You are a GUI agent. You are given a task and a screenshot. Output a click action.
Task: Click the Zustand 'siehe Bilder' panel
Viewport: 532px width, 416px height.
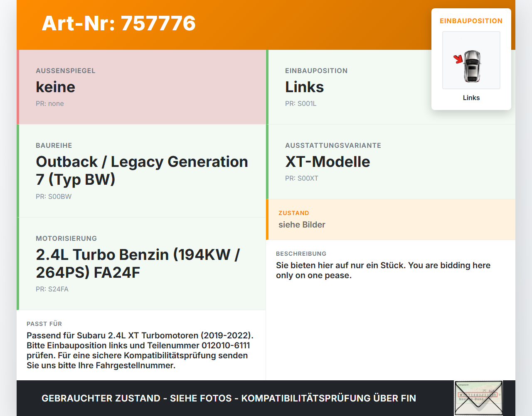[x=391, y=220]
